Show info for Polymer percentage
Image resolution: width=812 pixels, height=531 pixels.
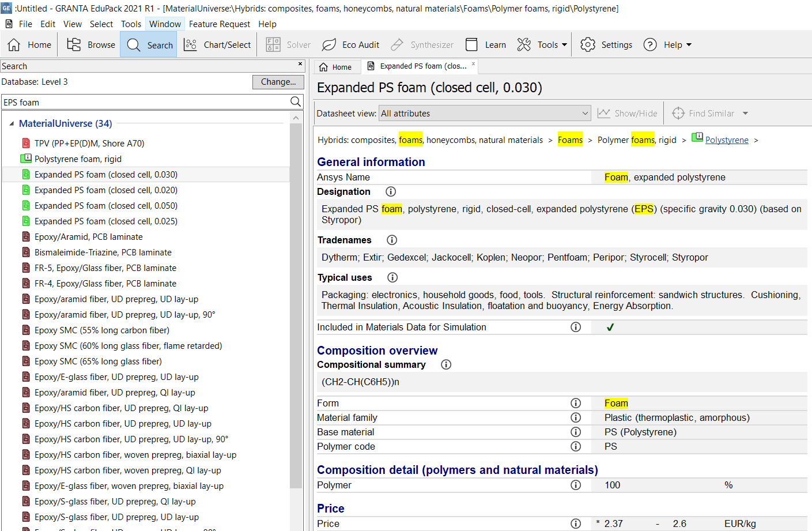(x=576, y=485)
